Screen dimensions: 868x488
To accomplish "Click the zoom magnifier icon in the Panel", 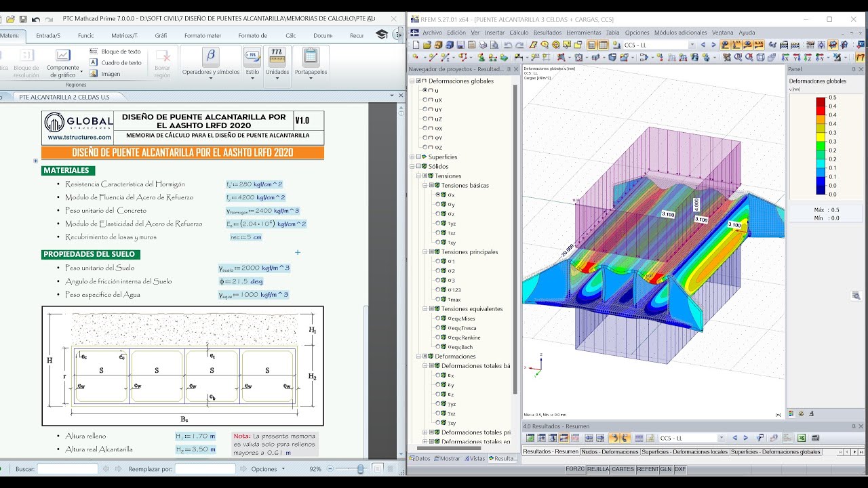I will point(856,296).
